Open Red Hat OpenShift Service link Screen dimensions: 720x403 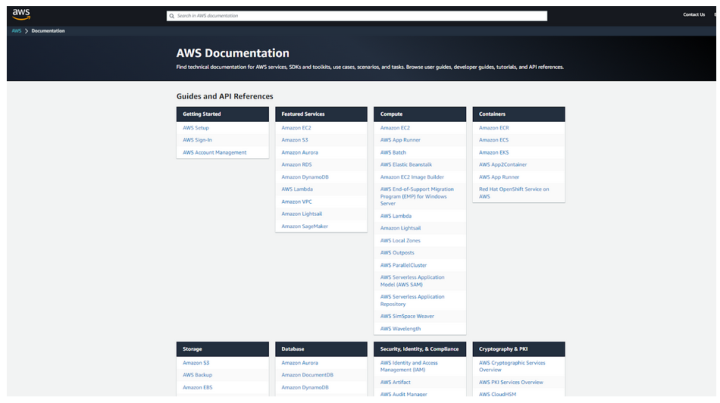tap(514, 193)
